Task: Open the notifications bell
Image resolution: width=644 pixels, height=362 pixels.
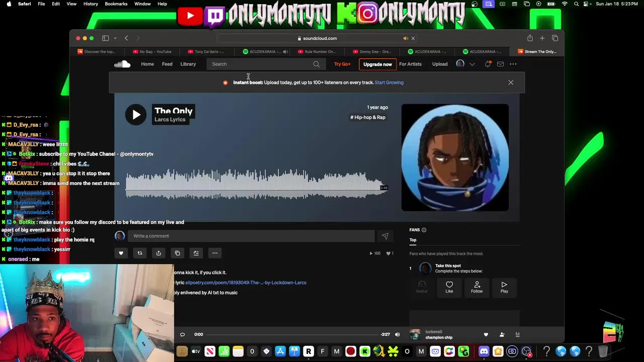Action: click(x=488, y=64)
